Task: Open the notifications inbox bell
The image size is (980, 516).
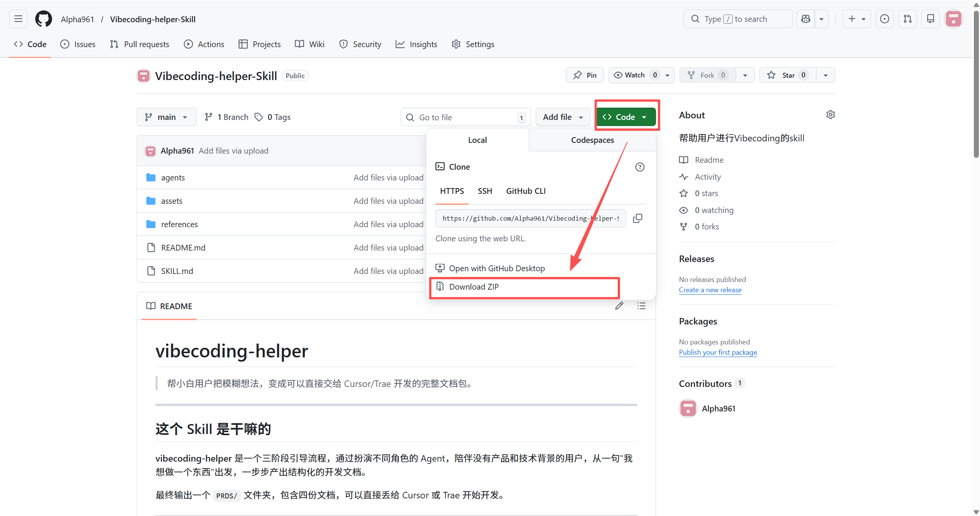Action: [930, 19]
